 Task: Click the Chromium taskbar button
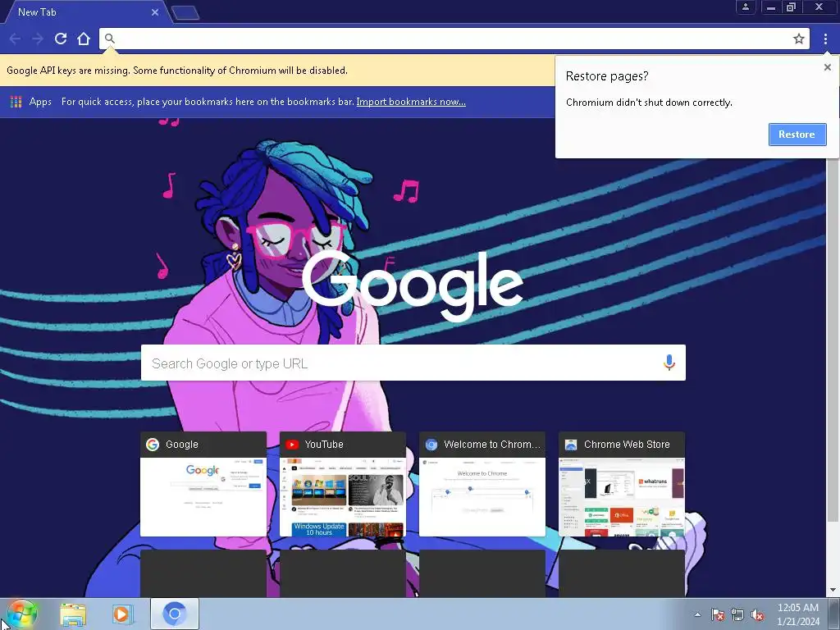[x=174, y=614]
